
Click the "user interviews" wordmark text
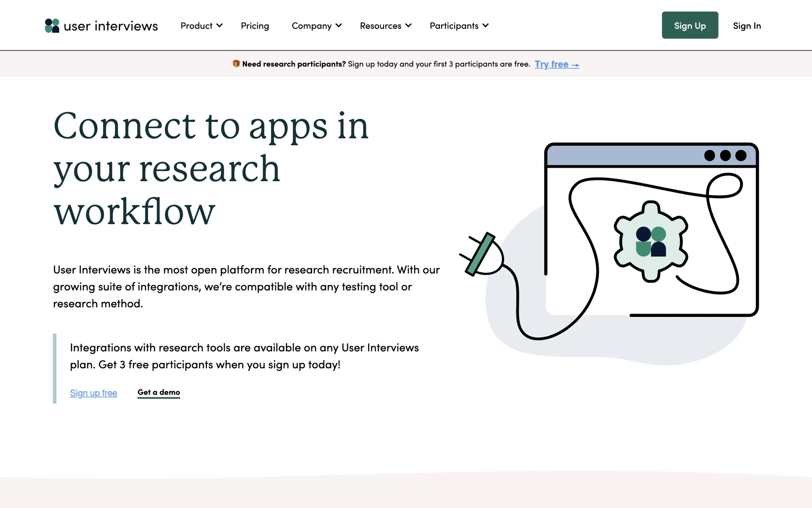(111, 26)
